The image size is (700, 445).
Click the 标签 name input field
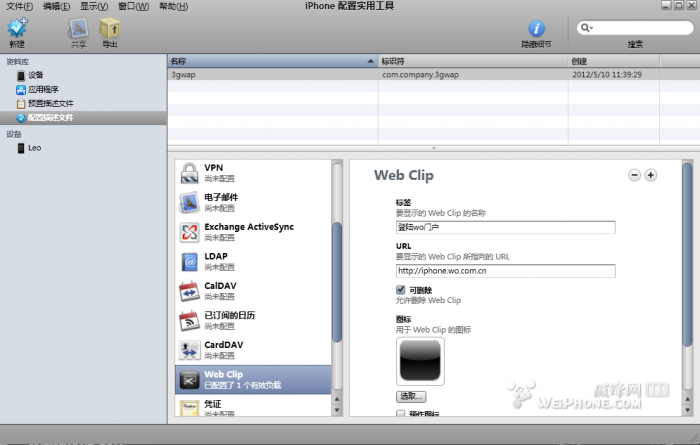[x=505, y=227]
